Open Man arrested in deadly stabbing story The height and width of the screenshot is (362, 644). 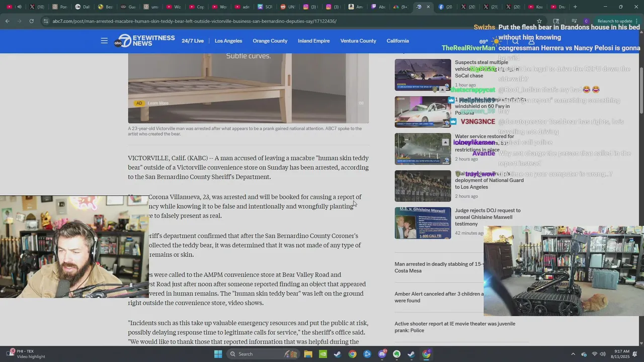tap(439, 267)
